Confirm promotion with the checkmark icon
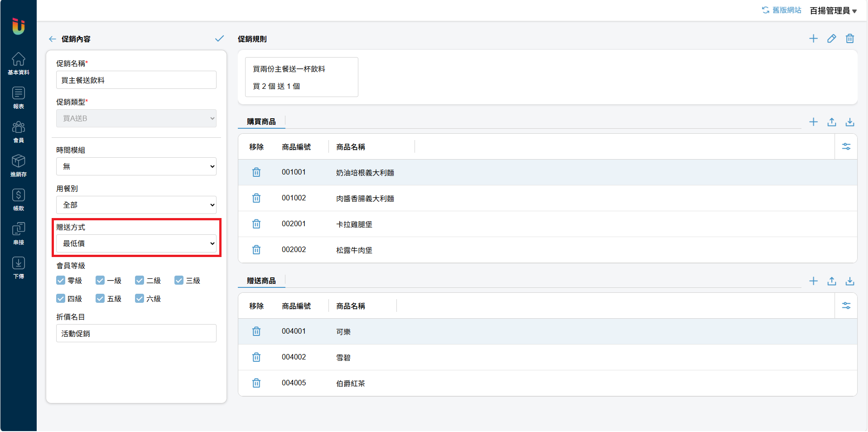This screenshot has width=868, height=432. (x=219, y=39)
